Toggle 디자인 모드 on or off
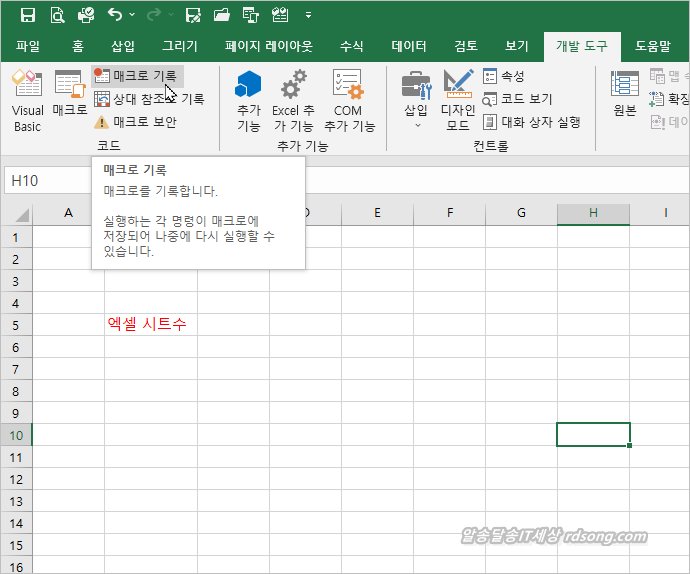This screenshot has width=690, height=574. point(458,102)
